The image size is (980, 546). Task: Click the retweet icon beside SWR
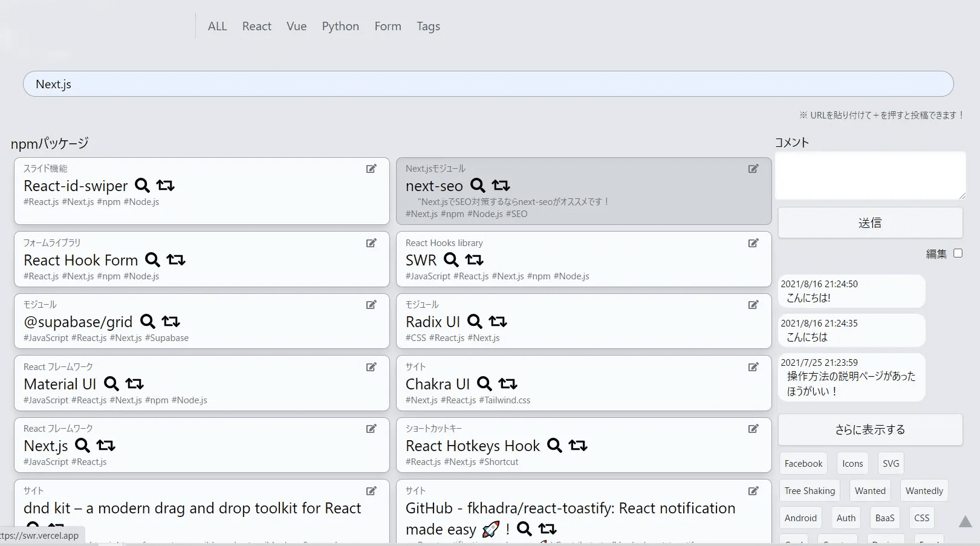pyautogui.click(x=475, y=260)
